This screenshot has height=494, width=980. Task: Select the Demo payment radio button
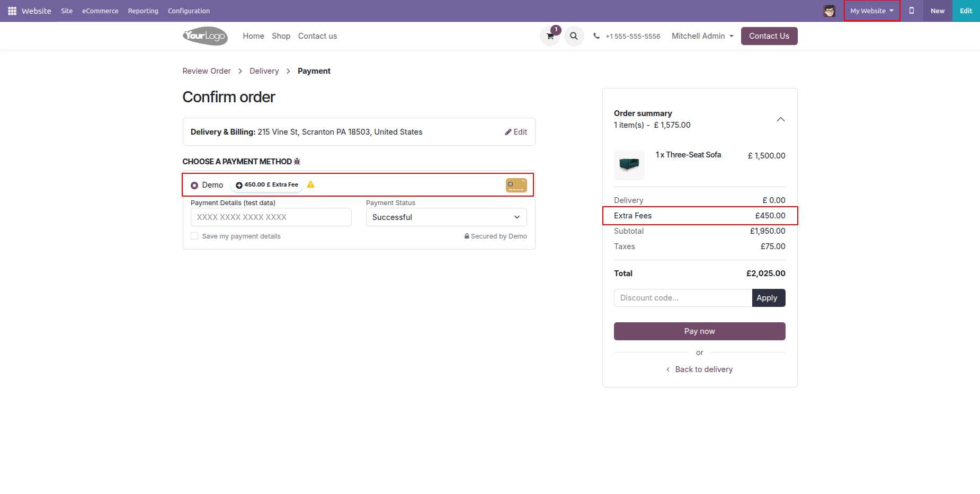(x=194, y=185)
